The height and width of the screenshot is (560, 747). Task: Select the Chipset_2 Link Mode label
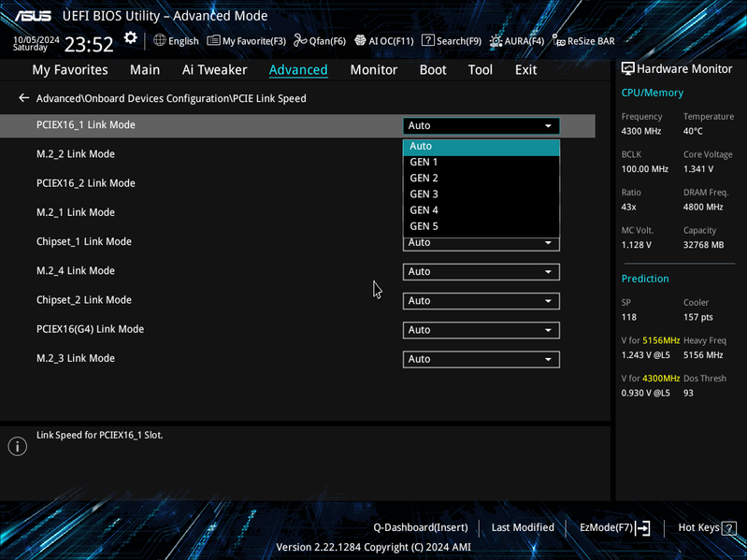click(x=84, y=300)
